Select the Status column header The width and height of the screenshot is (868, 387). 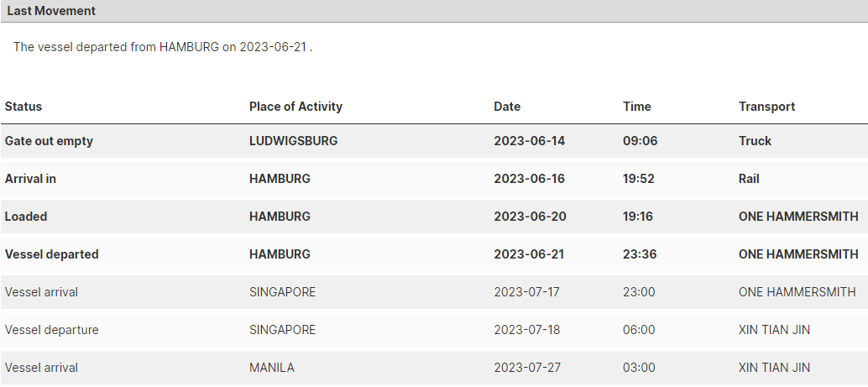[24, 107]
